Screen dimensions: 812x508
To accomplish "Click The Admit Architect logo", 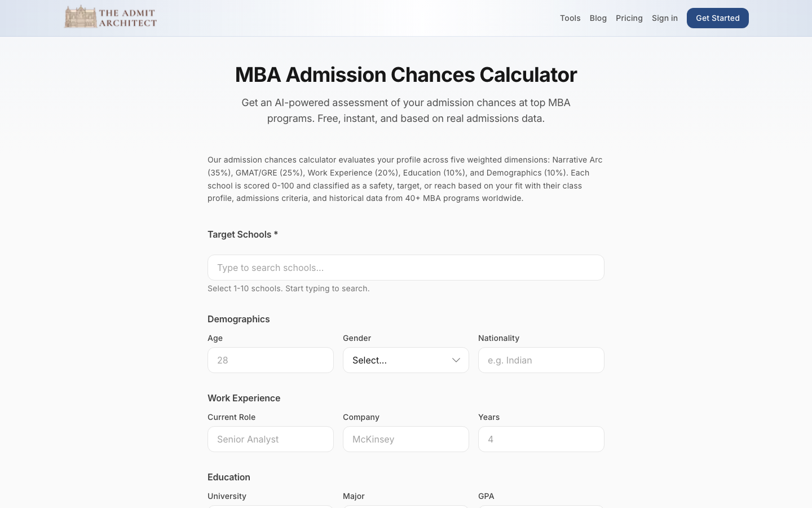I will 111,16.
